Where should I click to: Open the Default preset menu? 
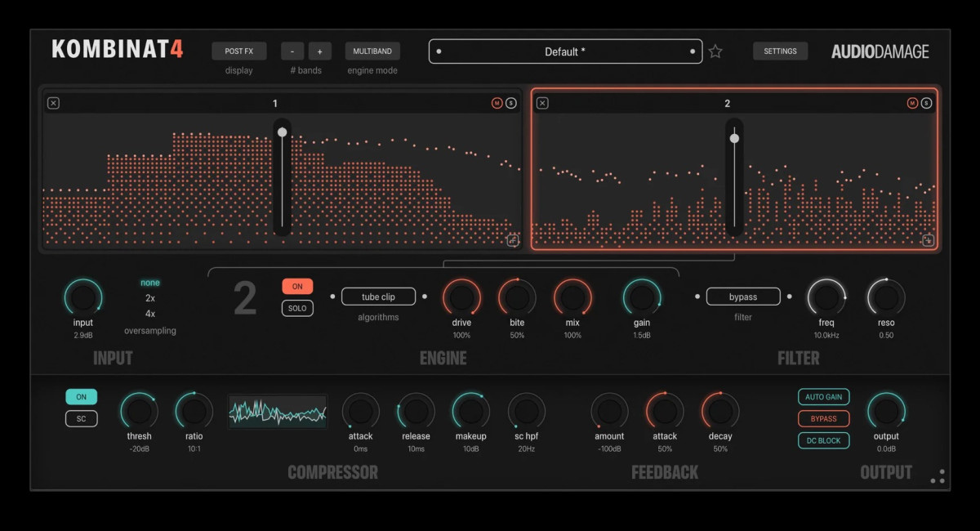point(565,51)
